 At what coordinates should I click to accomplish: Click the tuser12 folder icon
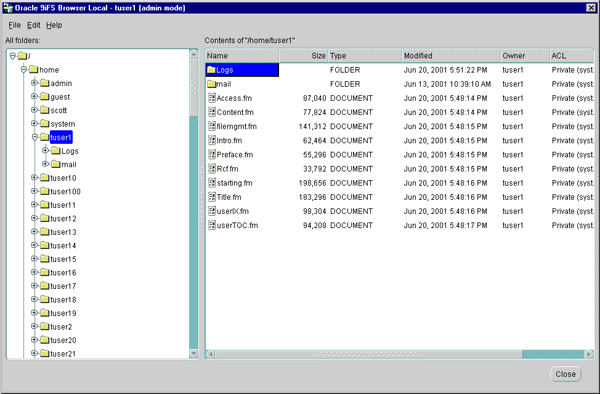45,218
